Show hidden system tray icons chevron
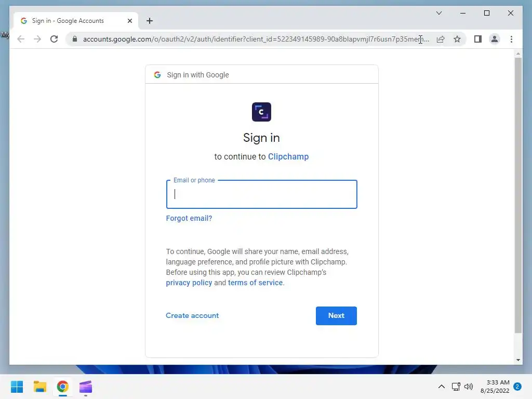Image resolution: width=532 pixels, height=399 pixels. [x=442, y=387]
